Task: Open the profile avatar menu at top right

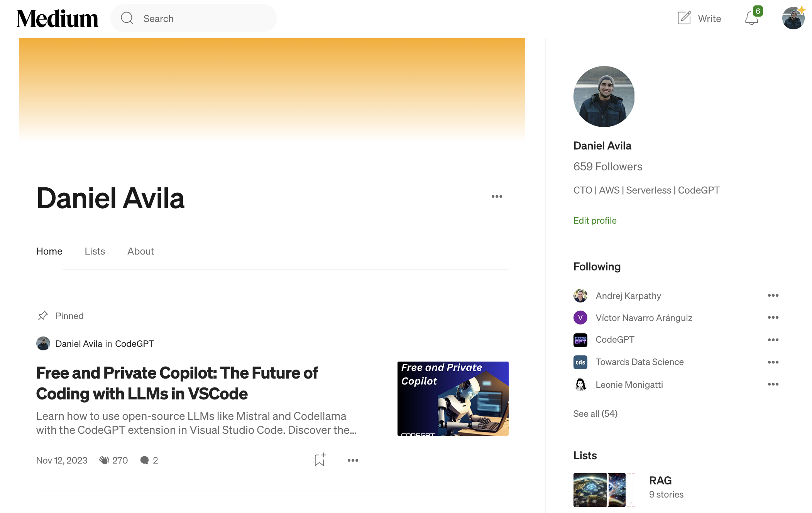Action: (793, 18)
